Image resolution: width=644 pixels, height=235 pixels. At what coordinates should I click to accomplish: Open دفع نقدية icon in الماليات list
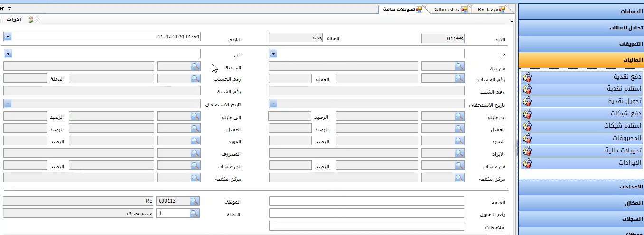pos(527,77)
